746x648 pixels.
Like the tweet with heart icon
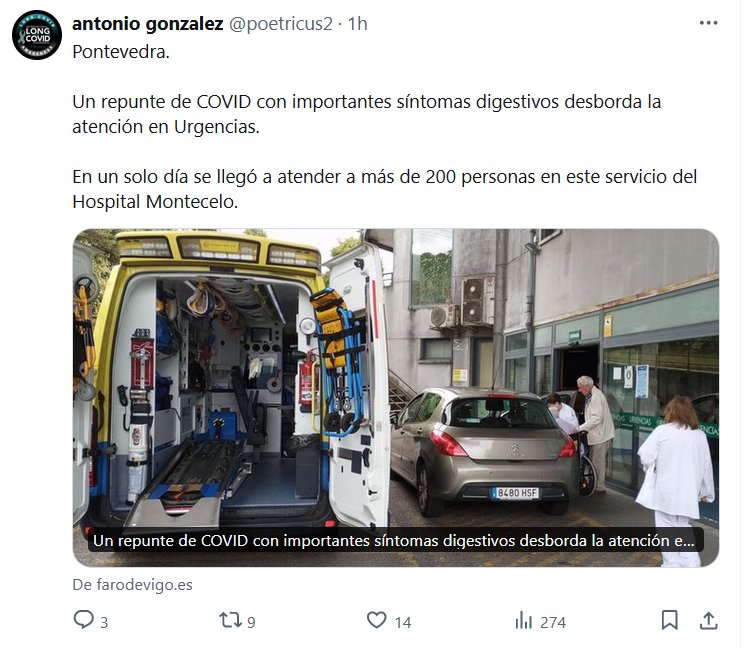point(376,620)
